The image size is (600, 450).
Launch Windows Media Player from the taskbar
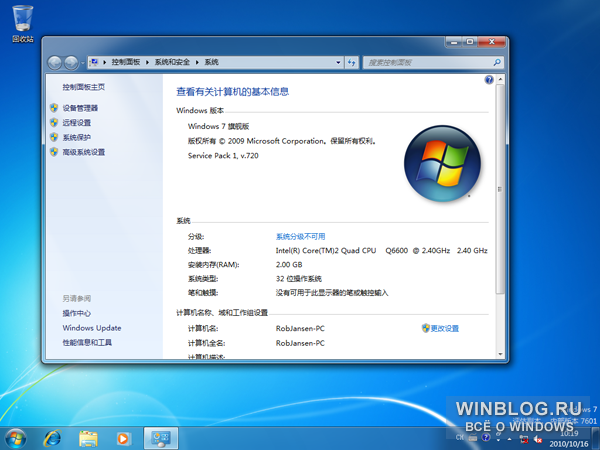click(123, 439)
